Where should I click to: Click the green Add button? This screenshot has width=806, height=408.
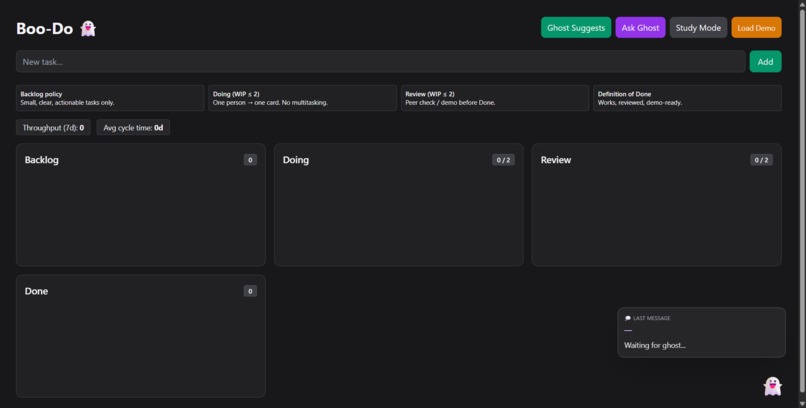[765, 62]
